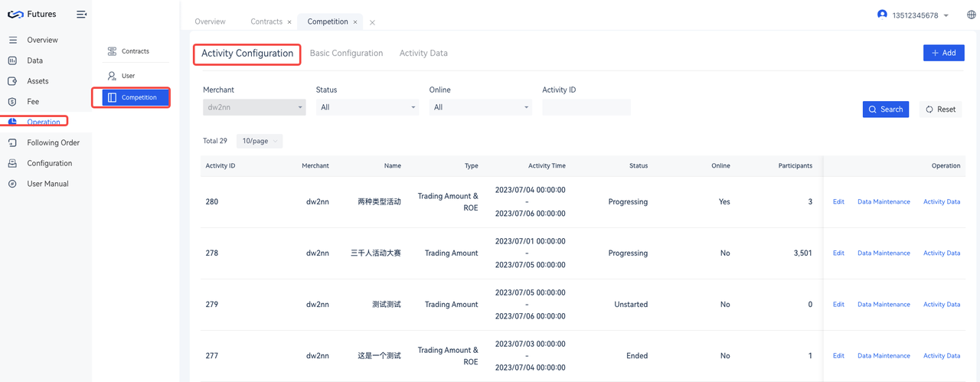Focus the Activity ID input field
980x382 pixels.
pyautogui.click(x=586, y=107)
